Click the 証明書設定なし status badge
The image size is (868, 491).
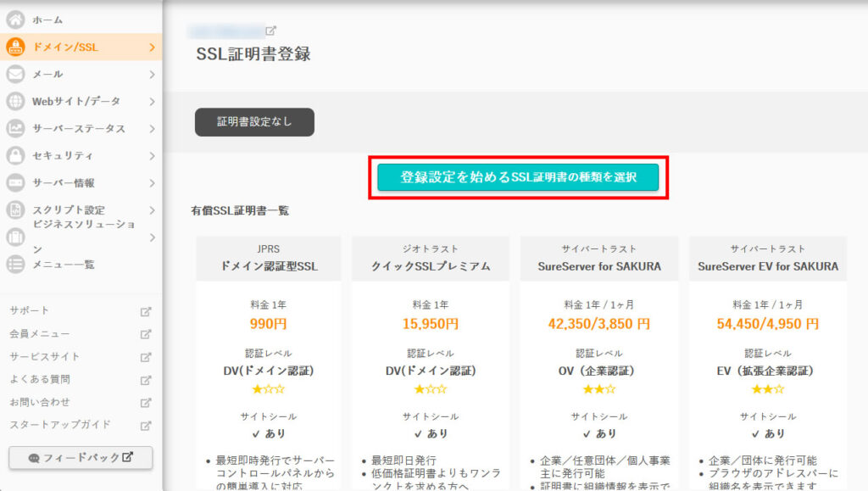(x=253, y=122)
